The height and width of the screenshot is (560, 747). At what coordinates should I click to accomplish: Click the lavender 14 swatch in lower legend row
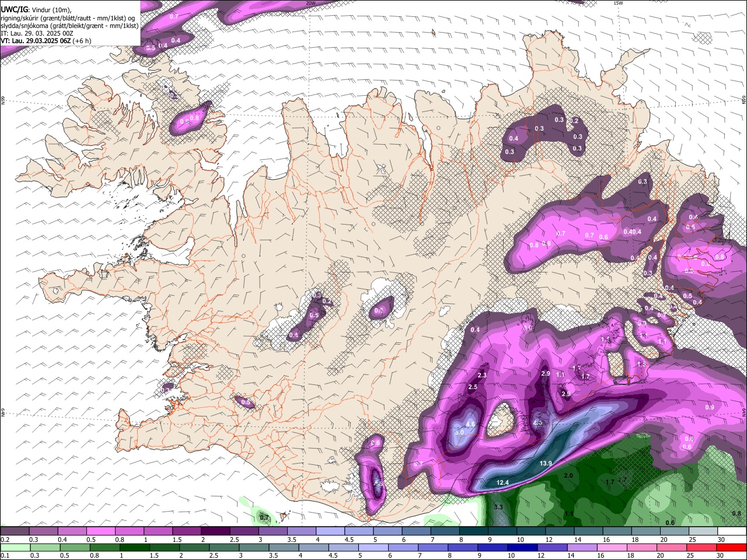click(x=582, y=547)
